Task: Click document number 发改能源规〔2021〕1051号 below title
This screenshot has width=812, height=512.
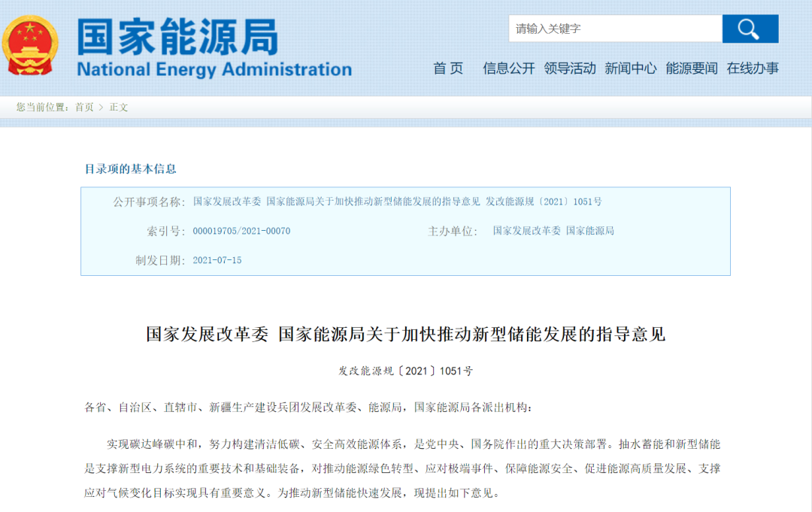Action: [405, 371]
